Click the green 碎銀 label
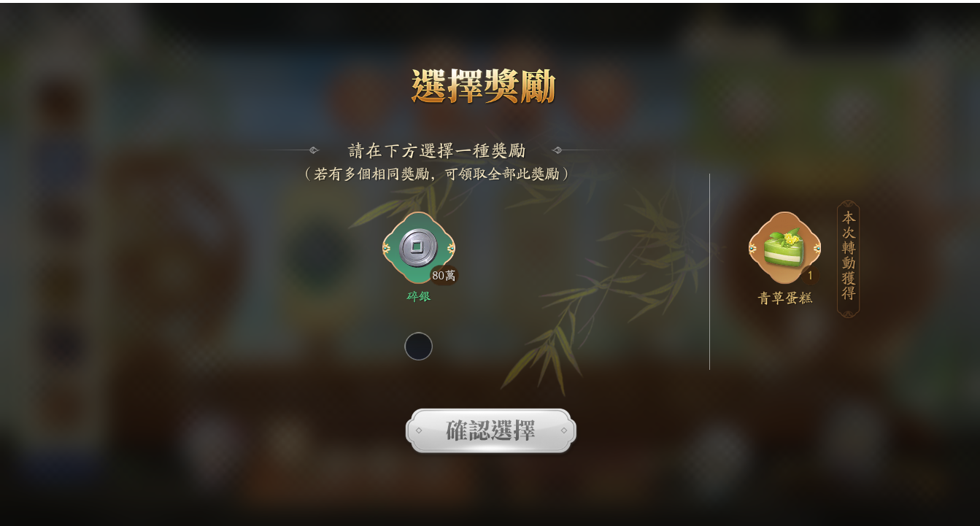 (x=419, y=296)
